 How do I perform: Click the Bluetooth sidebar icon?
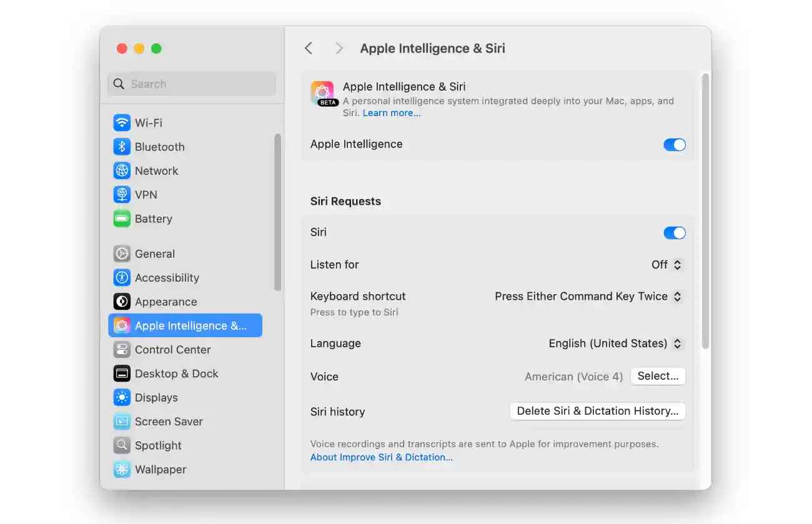(x=122, y=147)
